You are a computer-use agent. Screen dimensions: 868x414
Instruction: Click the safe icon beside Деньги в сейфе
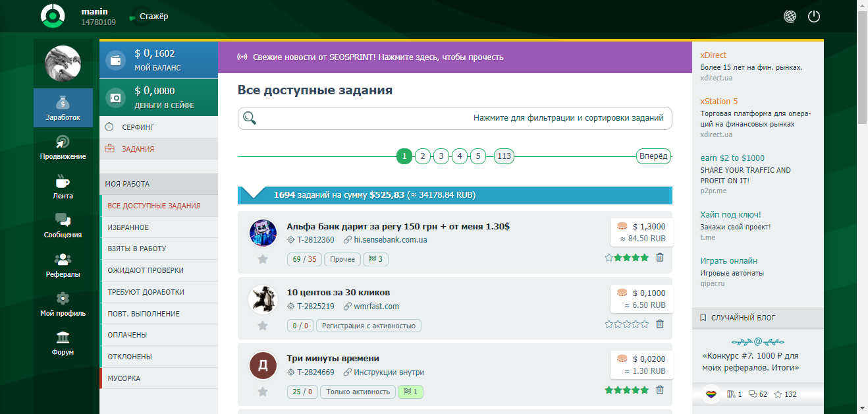coord(115,98)
